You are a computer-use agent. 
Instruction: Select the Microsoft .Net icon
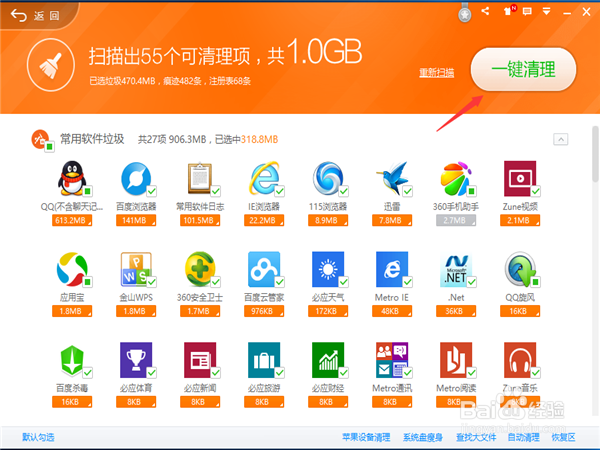pos(456,269)
